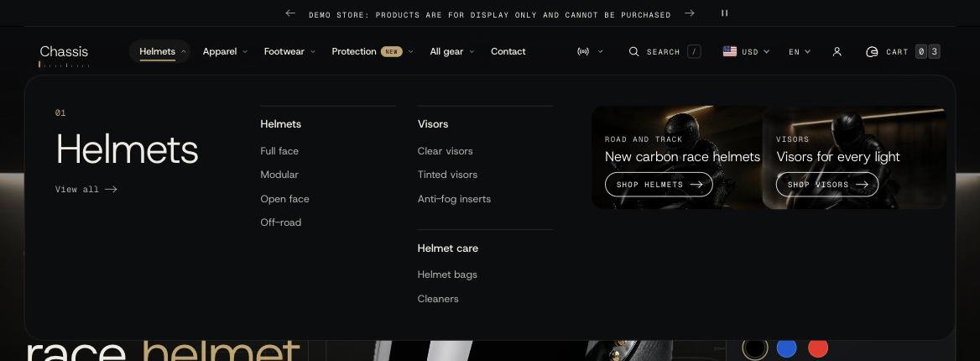Click the broadcast signal icon
This screenshot has height=361, width=980.
pyautogui.click(x=583, y=52)
